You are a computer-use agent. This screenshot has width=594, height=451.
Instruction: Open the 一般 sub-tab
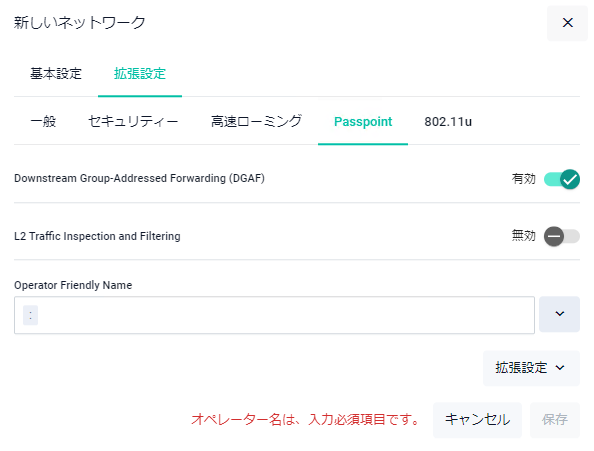point(43,122)
